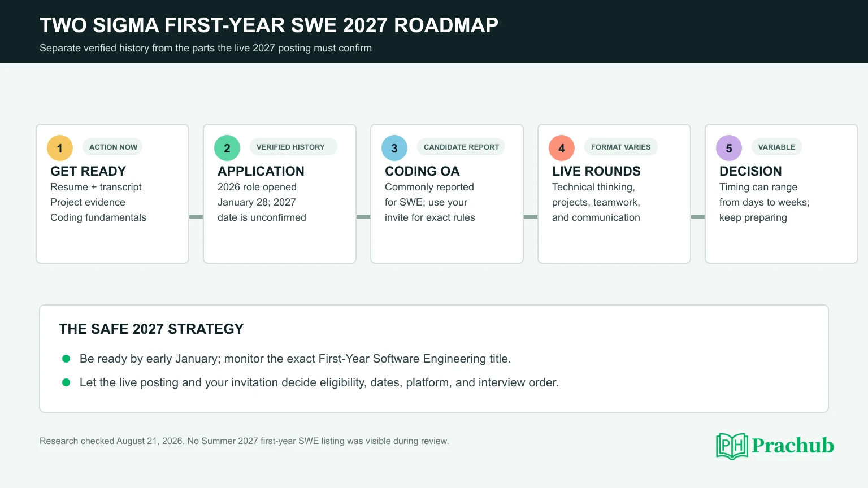The image size is (868, 488).
Task: Click 'keep preparing' line
Action: (753, 217)
